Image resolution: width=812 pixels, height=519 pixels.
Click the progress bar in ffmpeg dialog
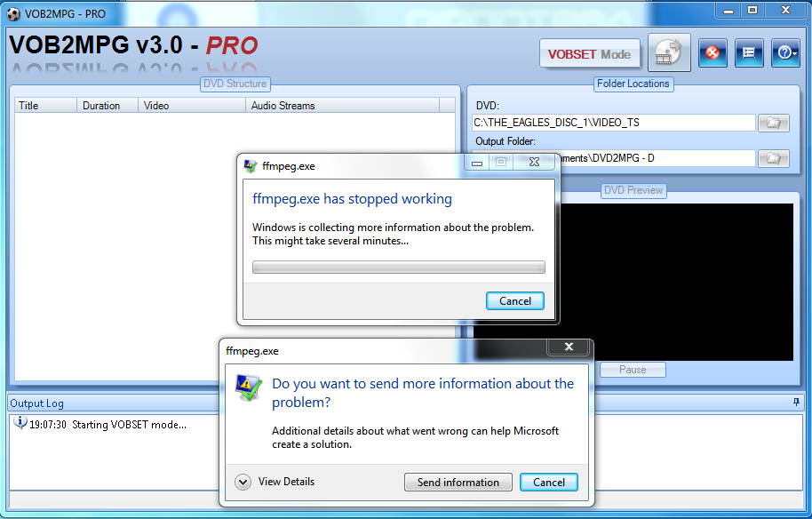(x=399, y=267)
